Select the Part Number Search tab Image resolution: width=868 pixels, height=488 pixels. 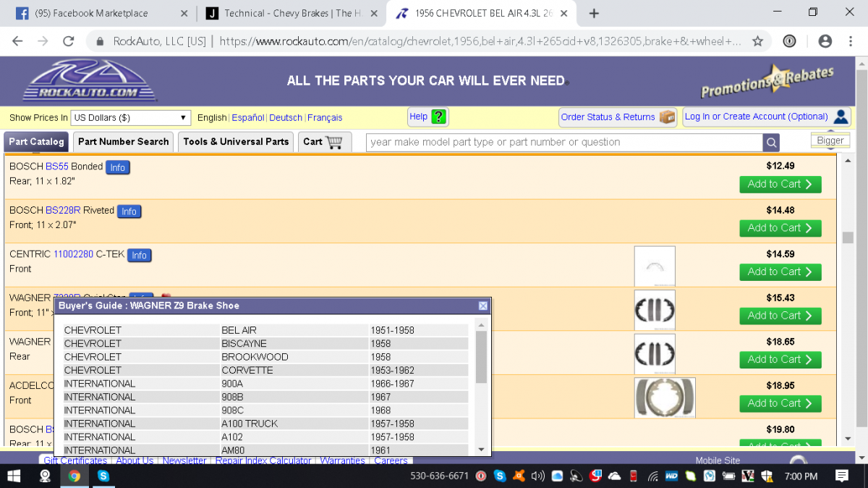point(123,142)
